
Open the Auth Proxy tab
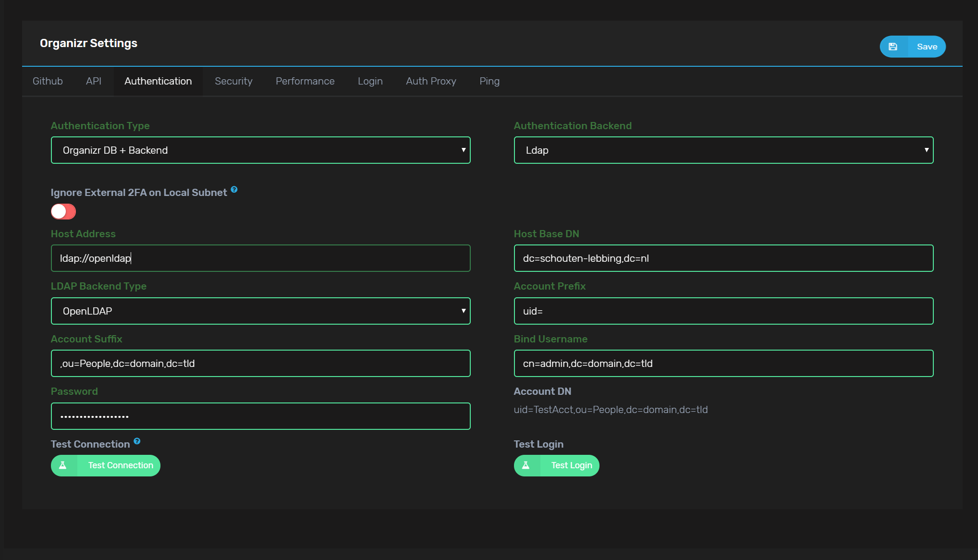(x=430, y=81)
